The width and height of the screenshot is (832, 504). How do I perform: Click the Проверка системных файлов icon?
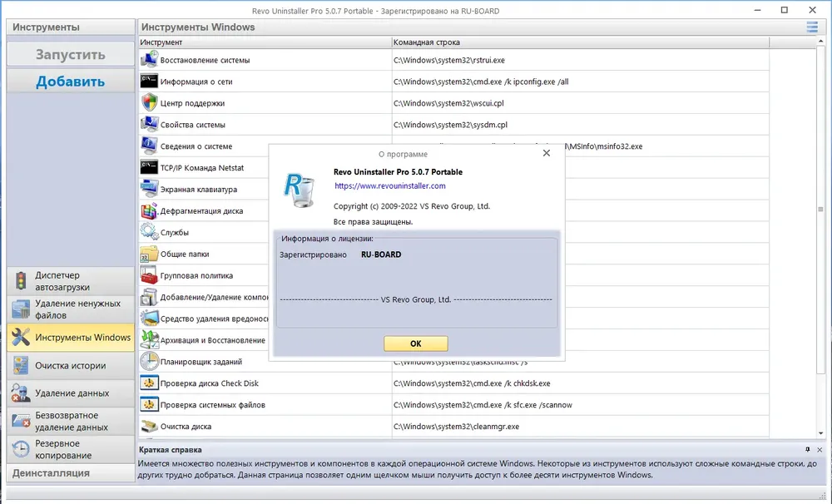[x=149, y=404]
